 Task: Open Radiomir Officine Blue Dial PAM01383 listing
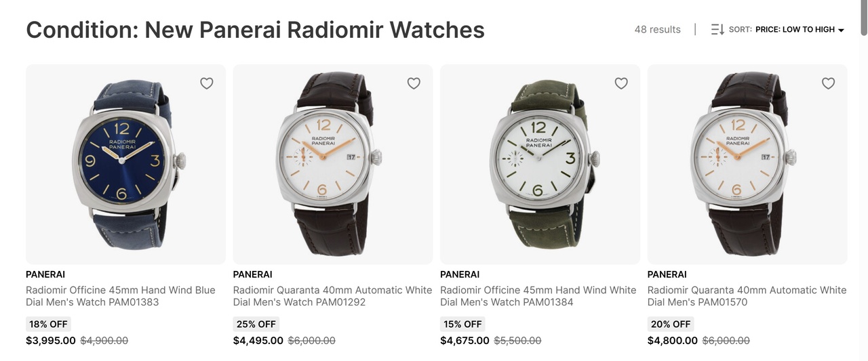121,296
